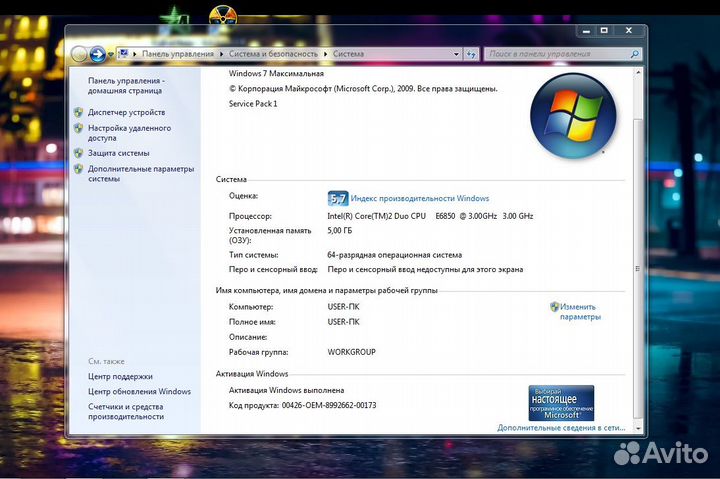Open 'Панель управления - домашняя страница'
This screenshot has width=720, height=479.
pyautogui.click(x=126, y=85)
